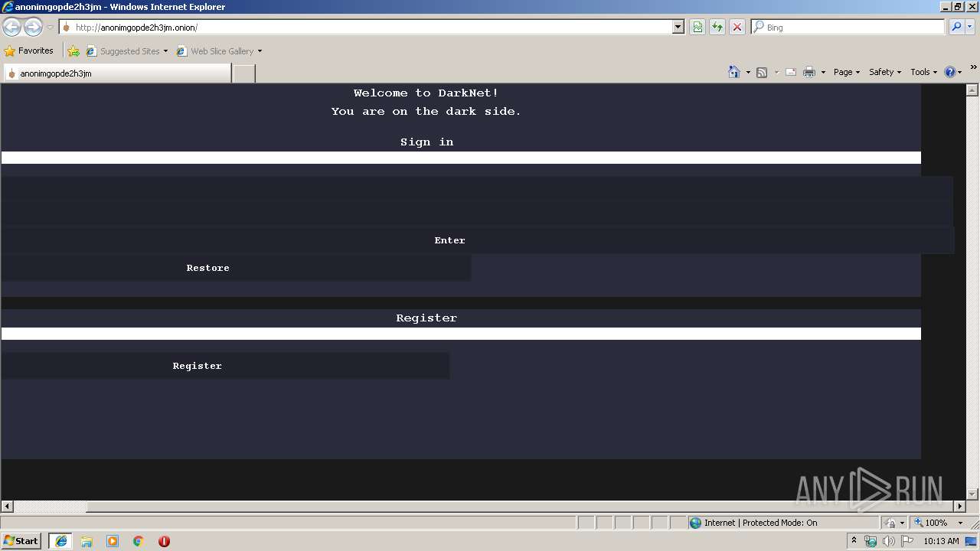980x551 pixels.
Task: Expand the Print options dropdown arrow
Action: [x=823, y=72]
